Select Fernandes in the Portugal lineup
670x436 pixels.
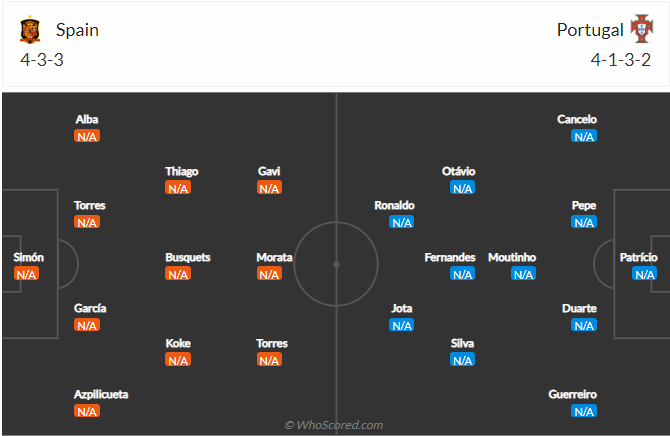tap(450, 257)
